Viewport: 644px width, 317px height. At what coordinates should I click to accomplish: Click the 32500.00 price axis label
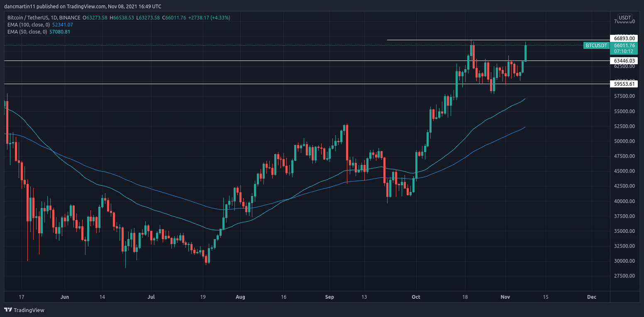(x=624, y=246)
